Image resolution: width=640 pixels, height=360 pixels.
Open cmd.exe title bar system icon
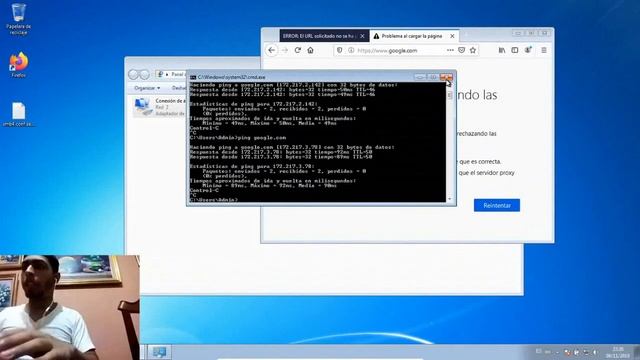(193, 77)
